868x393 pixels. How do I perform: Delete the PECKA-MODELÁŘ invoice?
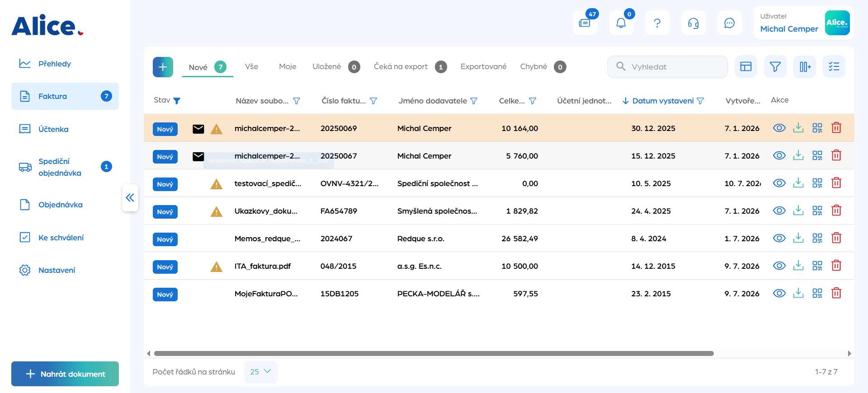[836, 293]
